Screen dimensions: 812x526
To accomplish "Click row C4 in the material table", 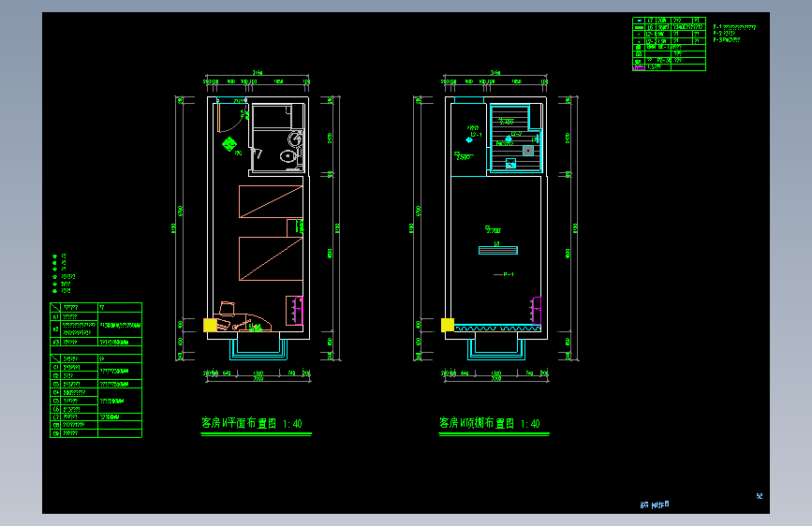I will (96, 392).
